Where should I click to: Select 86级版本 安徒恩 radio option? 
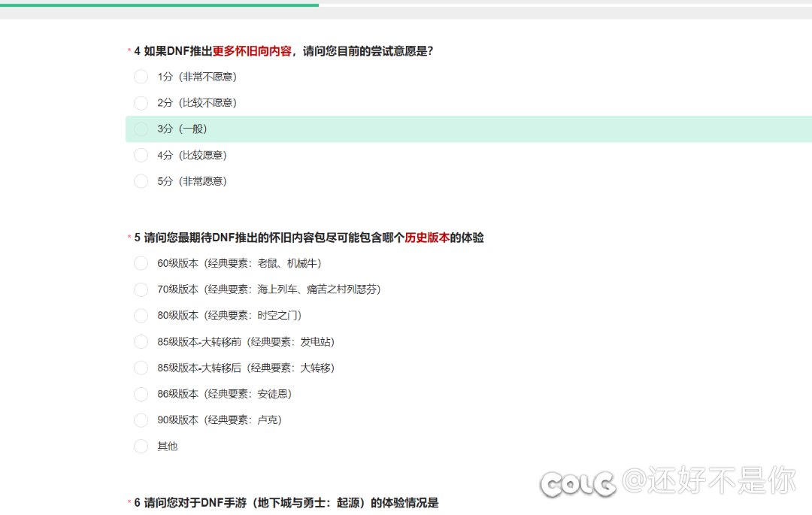tap(141, 394)
